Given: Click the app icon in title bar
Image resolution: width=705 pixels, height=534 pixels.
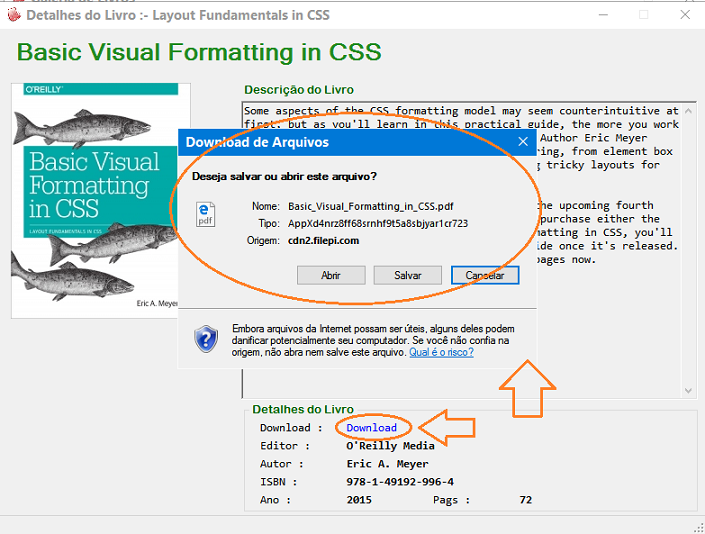Looking at the screenshot, I should pyautogui.click(x=14, y=15).
